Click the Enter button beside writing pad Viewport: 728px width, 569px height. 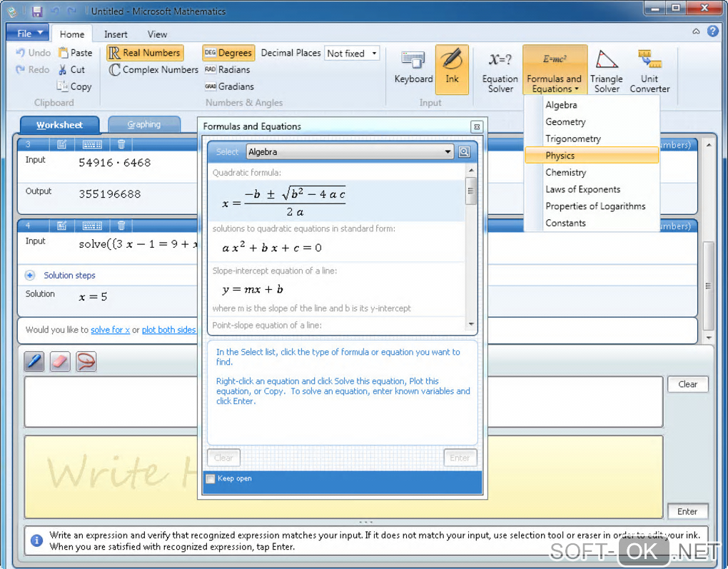point(687,511)
